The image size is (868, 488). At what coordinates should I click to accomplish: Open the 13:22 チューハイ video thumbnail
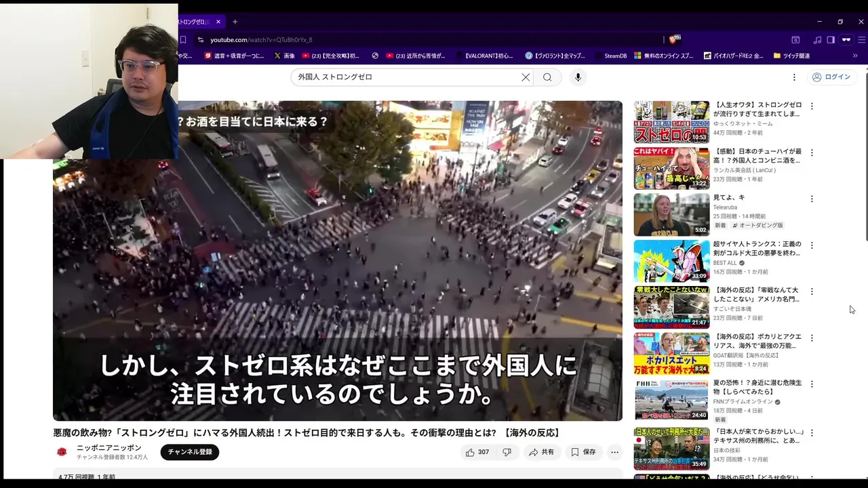click(x=671, y=168)
